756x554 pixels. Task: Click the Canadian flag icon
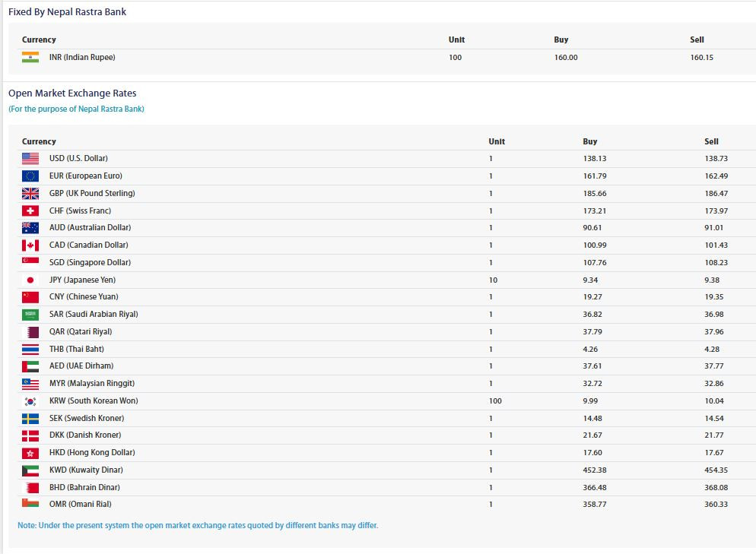click(30, 245)
